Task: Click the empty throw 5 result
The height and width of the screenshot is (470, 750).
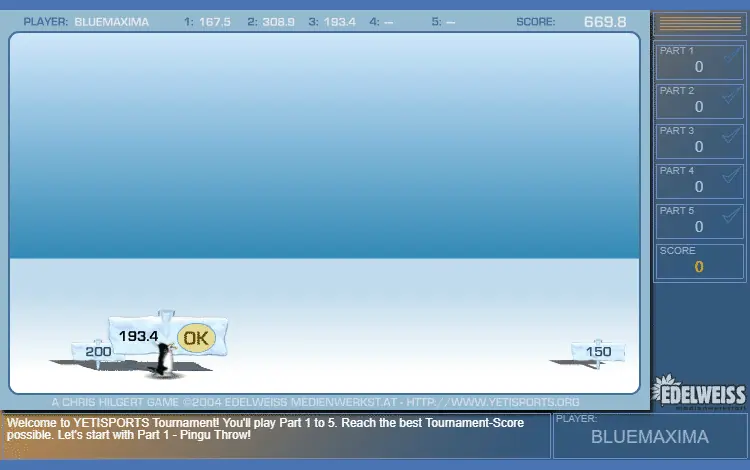Action: 450,22
